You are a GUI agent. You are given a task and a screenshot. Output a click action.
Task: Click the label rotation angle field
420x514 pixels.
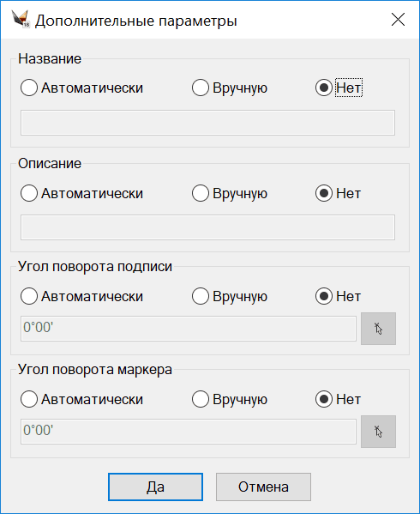coord(189,329)
